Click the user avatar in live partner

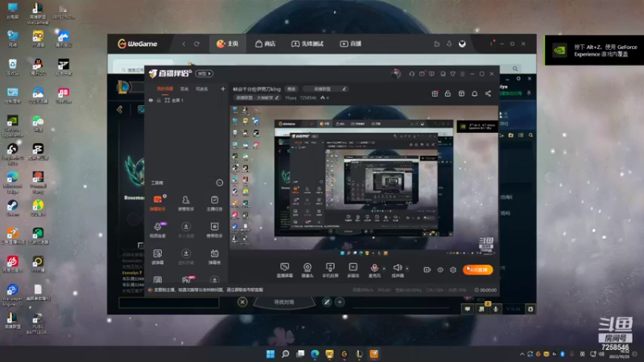tap(396, 74)
